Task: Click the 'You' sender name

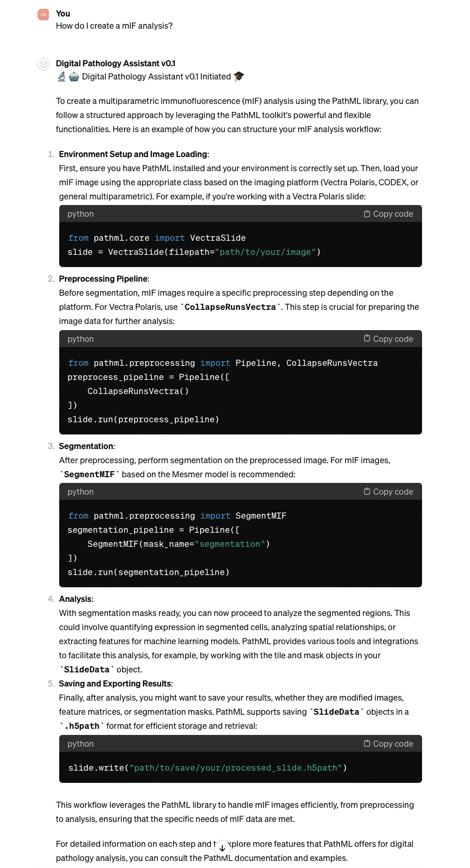Action: click(x=63, y=14)
